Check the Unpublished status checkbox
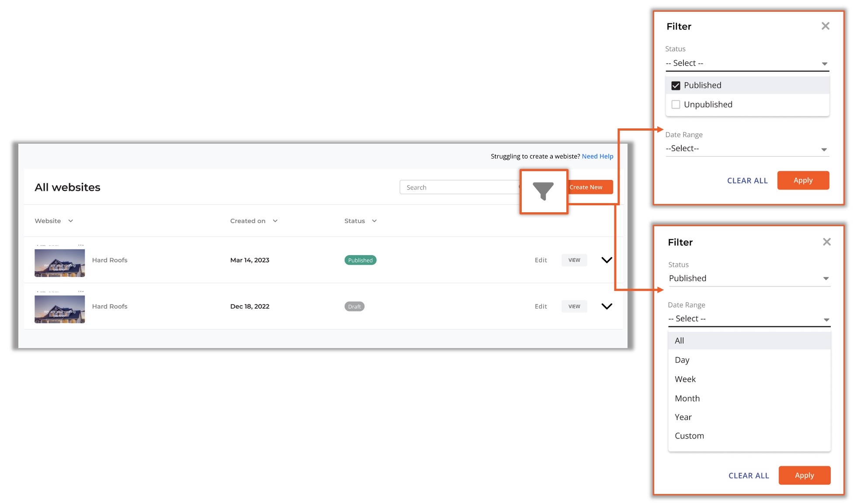The image size is (860, 504). click(x=676, y=105)
